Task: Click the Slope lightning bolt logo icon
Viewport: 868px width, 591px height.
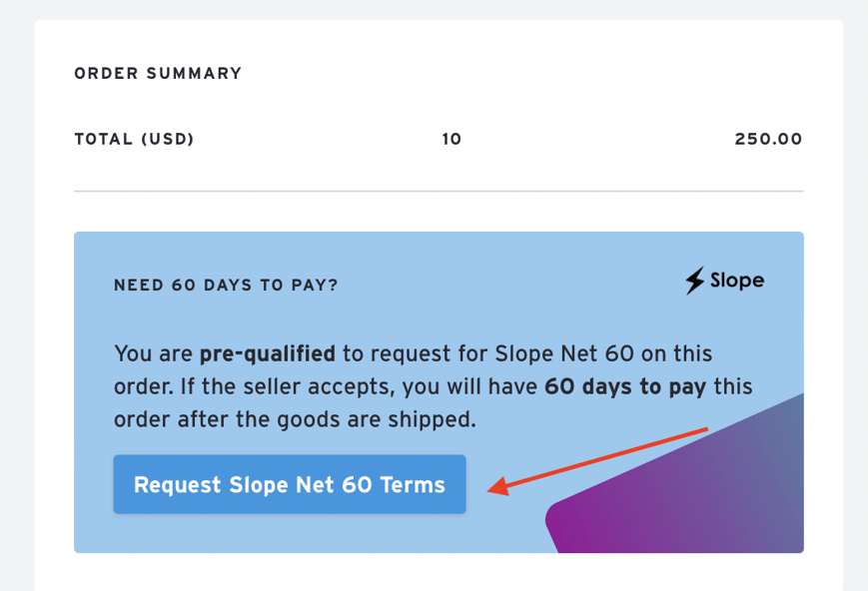Action: pos(694,281)
